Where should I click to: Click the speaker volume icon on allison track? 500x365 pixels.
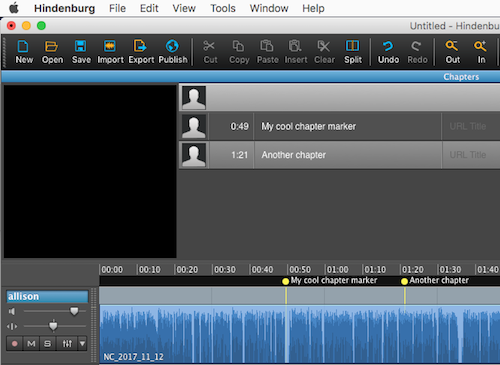click(12, 311)
